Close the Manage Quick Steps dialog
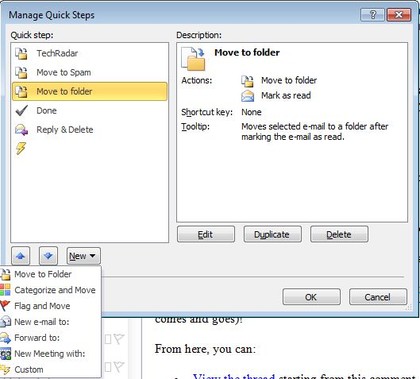Viewport: 420px width, 379px height. [399, 14]
